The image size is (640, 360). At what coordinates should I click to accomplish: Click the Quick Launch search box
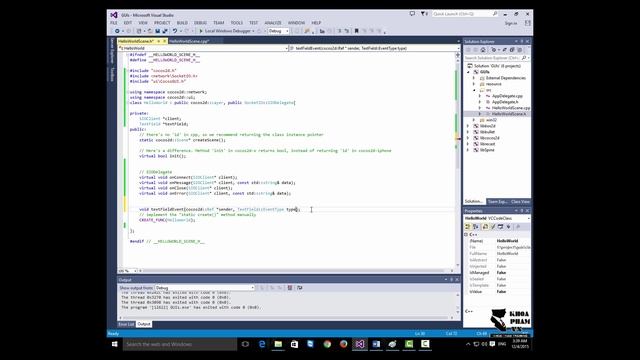tap(464, 14)
